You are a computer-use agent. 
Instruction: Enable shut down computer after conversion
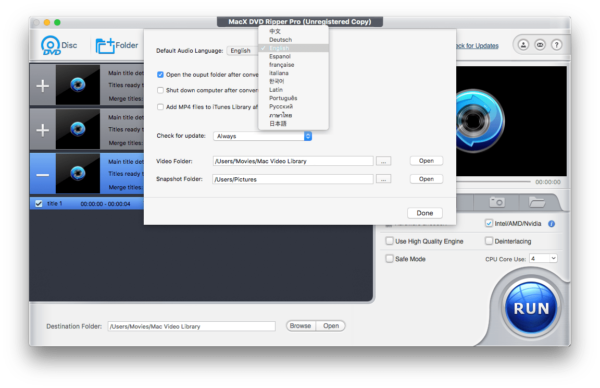[x=160, y=90]
